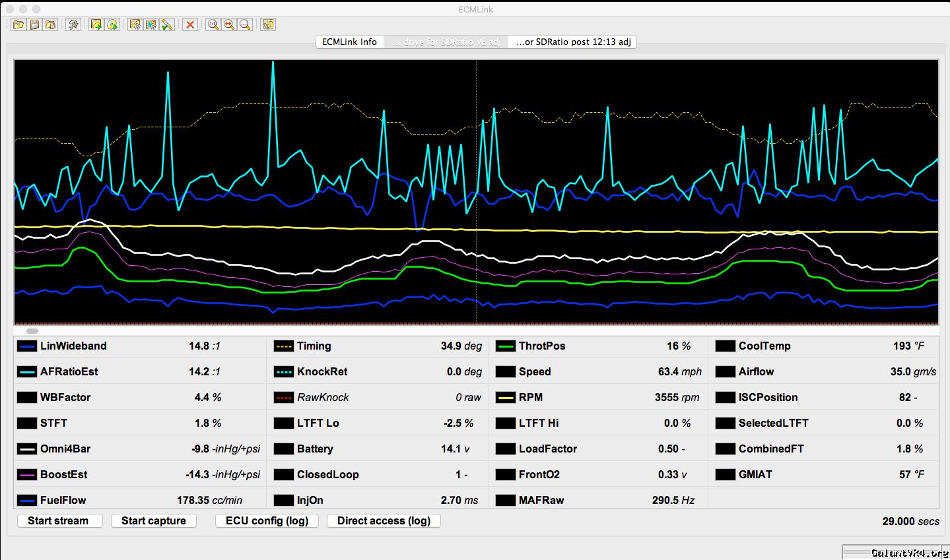Screen dimensions: 950x560
Task: Click the open log file folder icon
Action: (x=18, y=24)
